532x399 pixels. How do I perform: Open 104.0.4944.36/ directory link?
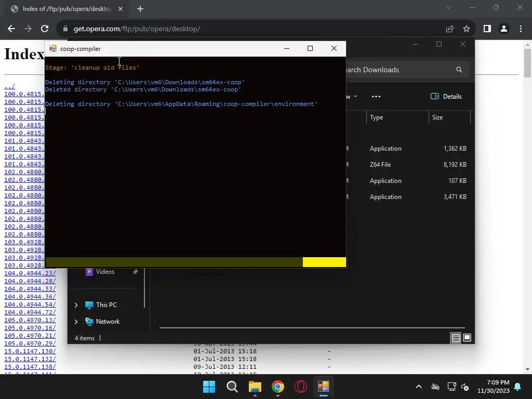(30, 297)
